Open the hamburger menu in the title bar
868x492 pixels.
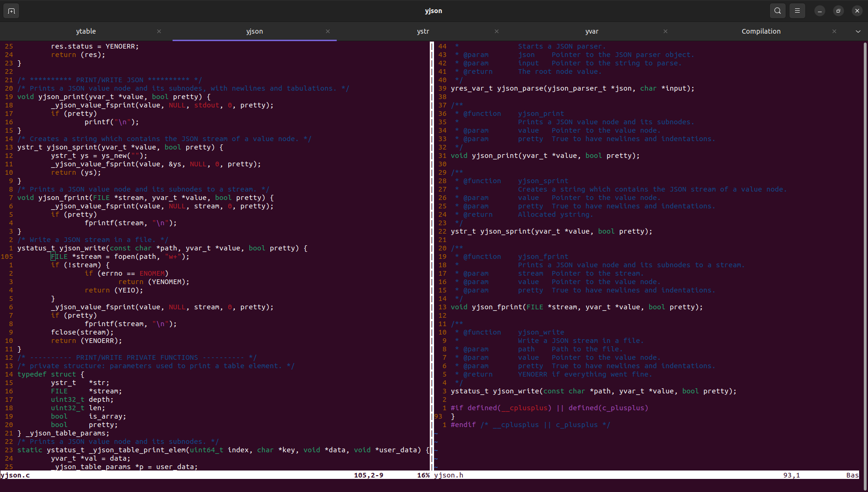pos(797,11)
